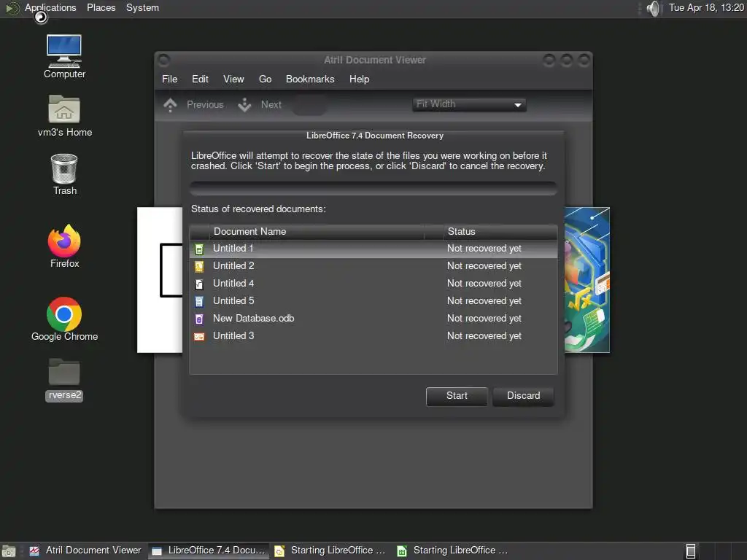The height and width of the screenshot is (560, 747).
Task: Click the page number field in Atril toolbar
Action: coord(309,105)
